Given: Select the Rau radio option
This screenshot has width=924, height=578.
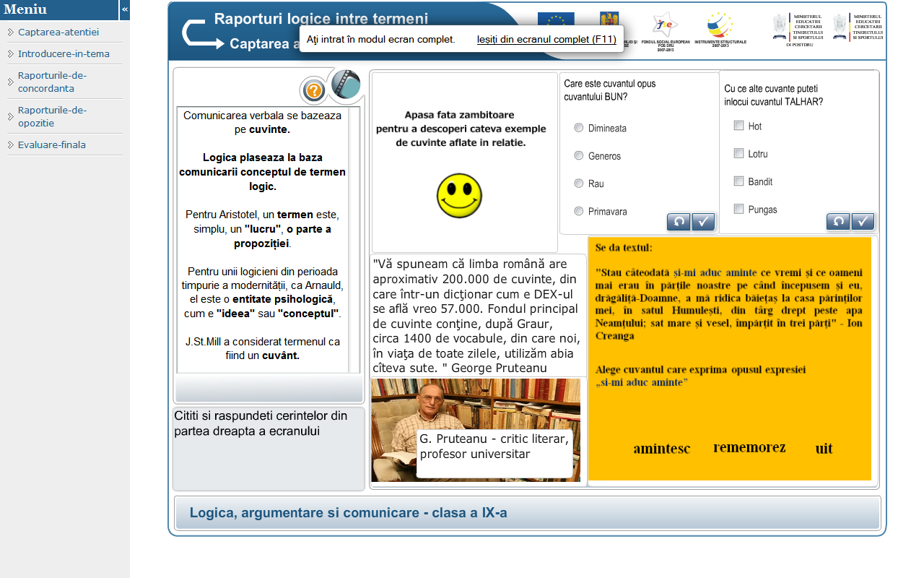Looking at the screenshot, I should (x=578, y=184).
